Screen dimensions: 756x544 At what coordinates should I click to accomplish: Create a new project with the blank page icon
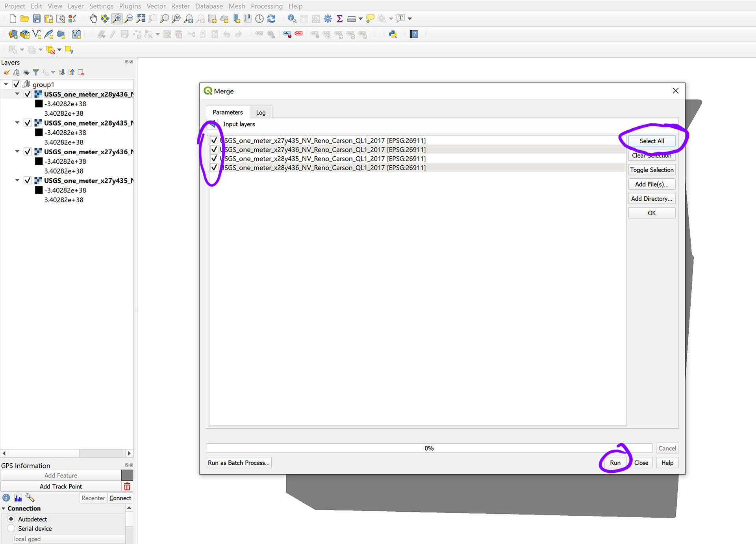tap(13, 19)
